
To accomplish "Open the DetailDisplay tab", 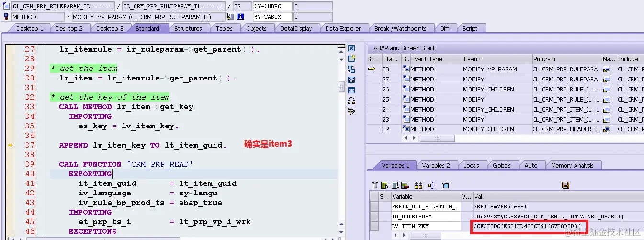I will 296,28.
